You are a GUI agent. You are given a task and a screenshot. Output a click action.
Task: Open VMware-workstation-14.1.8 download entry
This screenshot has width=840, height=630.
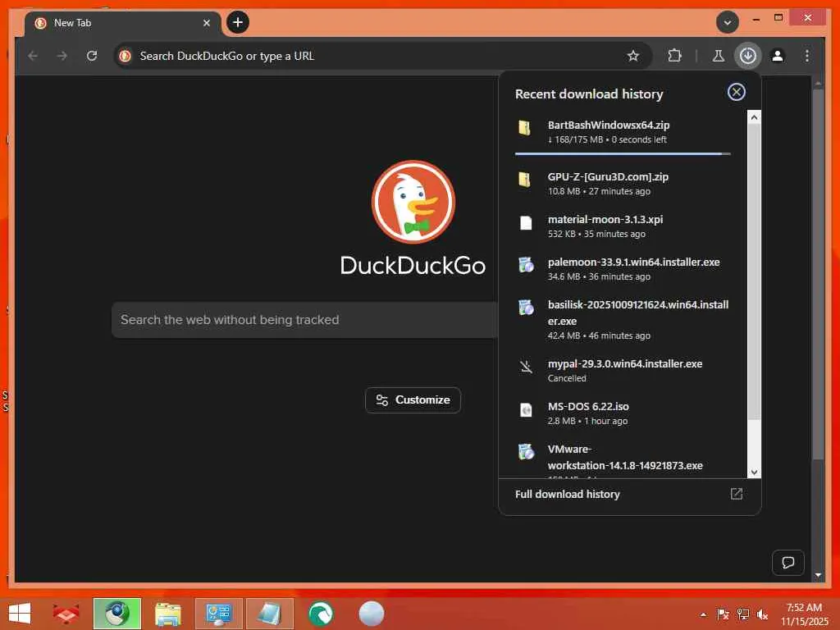(x=623, y=459)
